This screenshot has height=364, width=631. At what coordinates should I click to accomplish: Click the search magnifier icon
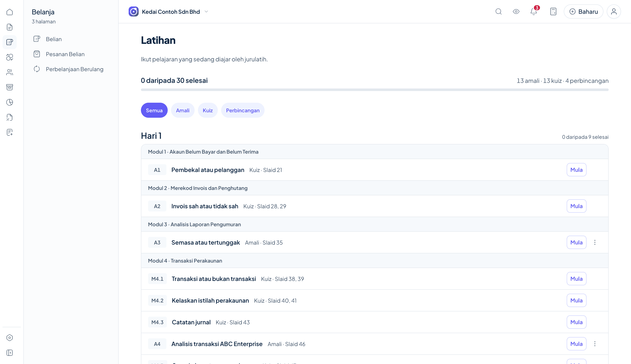pos(498,11)
